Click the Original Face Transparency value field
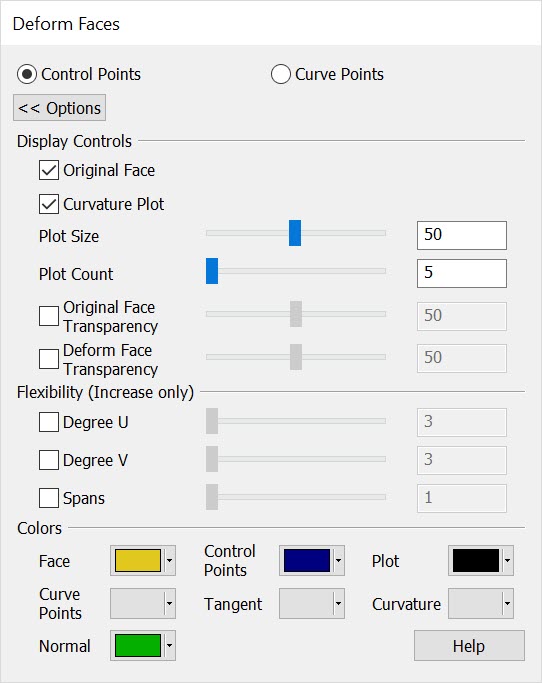This screenshot has width=542, height=683. click(462, 316)
